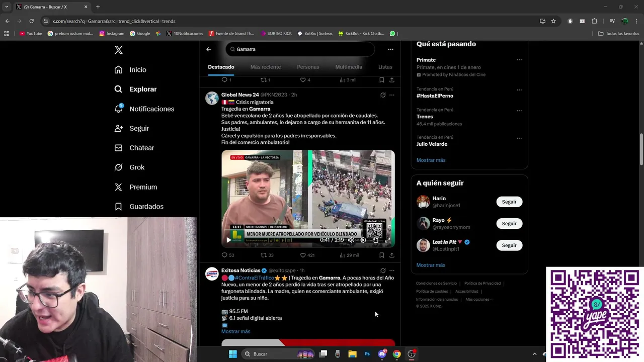Follow Lost in Pit account

point(509,245)
